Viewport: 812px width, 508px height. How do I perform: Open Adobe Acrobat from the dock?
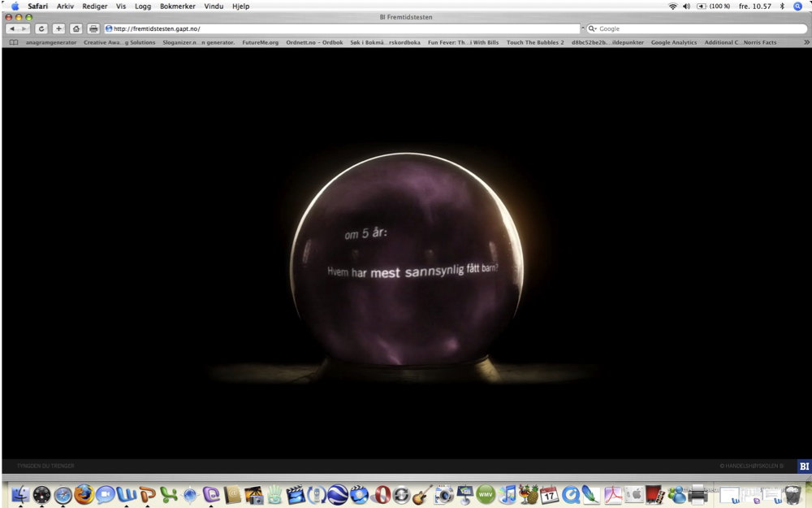tap(613, 495)
